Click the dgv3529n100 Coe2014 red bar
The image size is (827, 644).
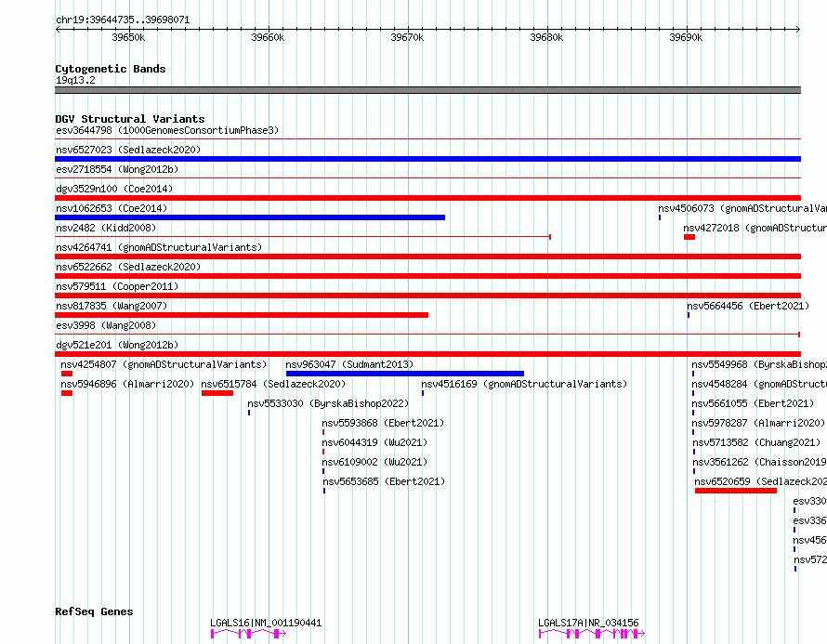click(427, 198)
